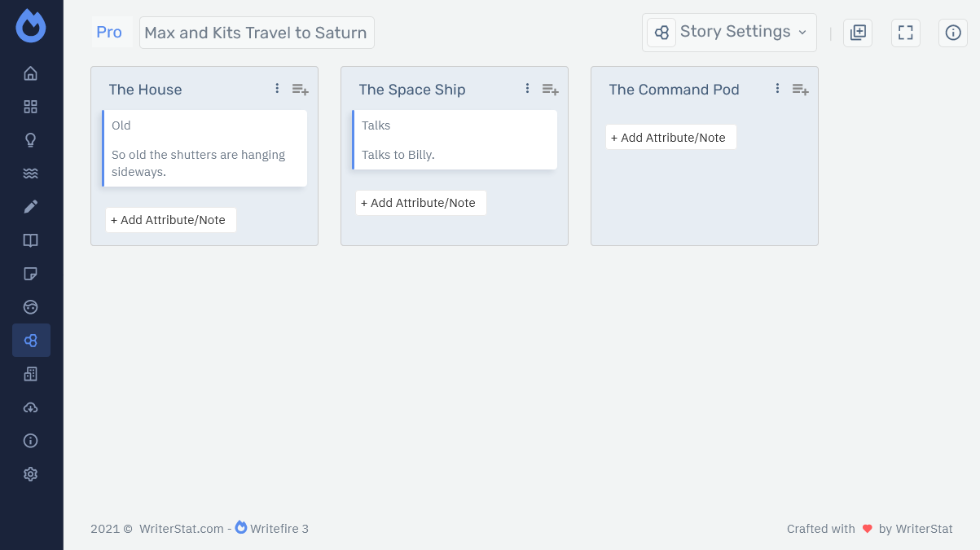Open The House card options menu

click(276, 88)
